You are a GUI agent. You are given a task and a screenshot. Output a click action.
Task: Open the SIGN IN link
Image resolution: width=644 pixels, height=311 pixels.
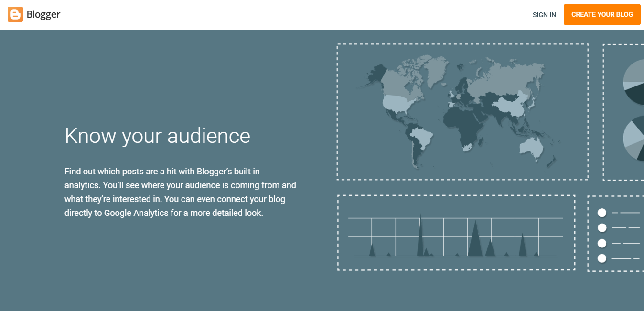coord(544,15)
